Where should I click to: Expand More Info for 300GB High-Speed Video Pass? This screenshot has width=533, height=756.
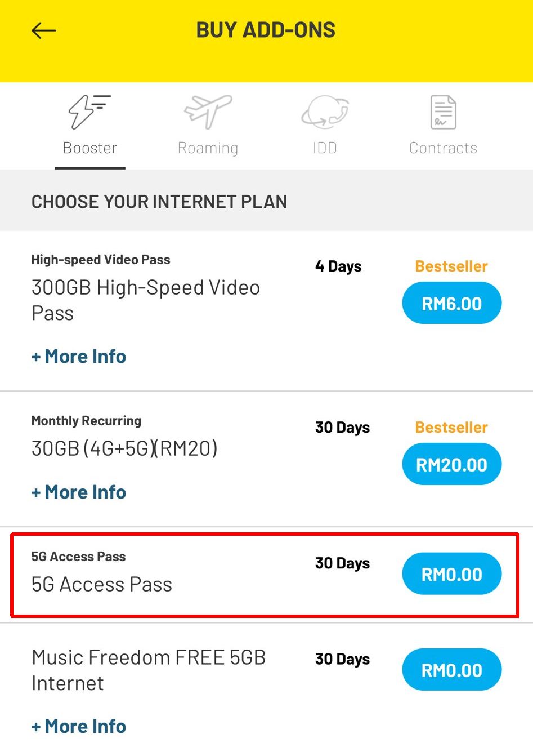tap(78, 355)
